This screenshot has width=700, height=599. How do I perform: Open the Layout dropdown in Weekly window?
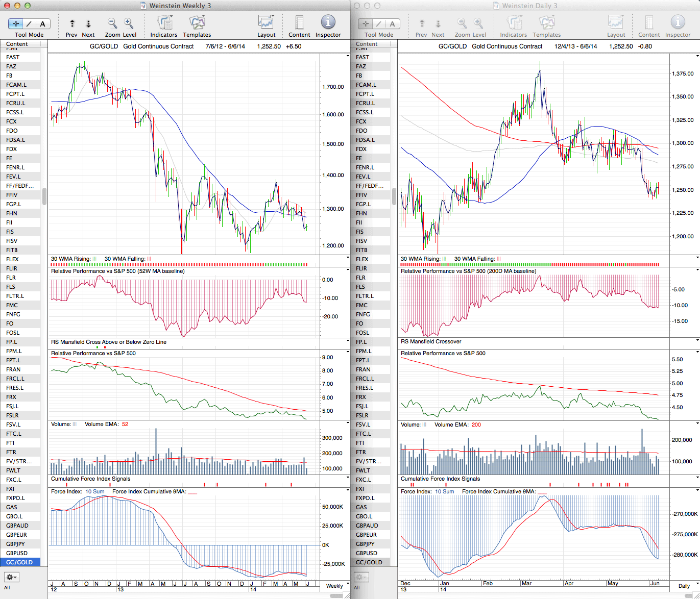pyautogui.click(x=266, y=23)
